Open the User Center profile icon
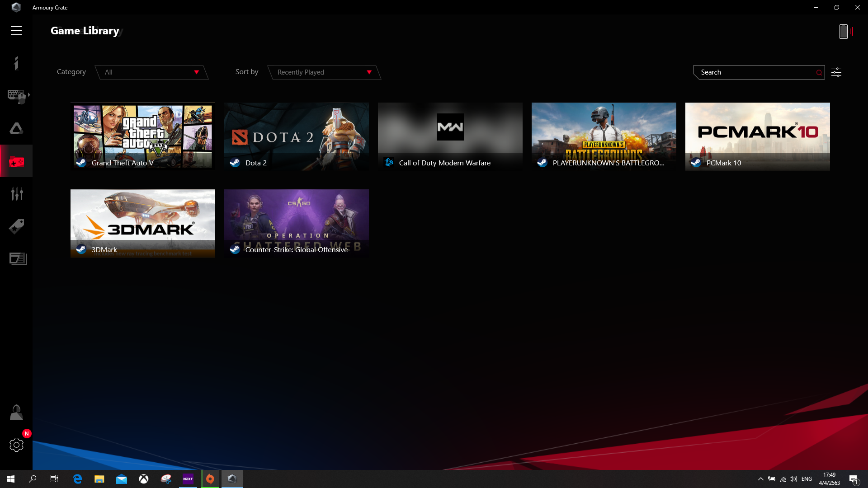The height and width of the screenshot is (488, 868). 16,413
